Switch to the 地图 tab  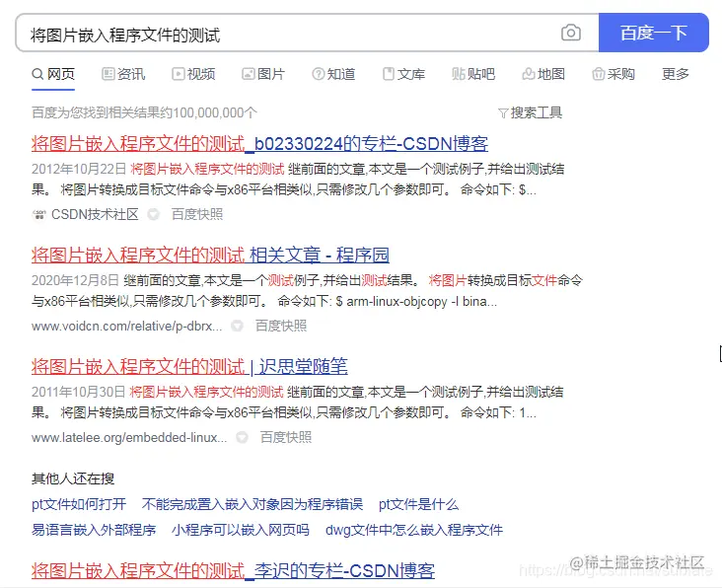(x=543, y=74)
